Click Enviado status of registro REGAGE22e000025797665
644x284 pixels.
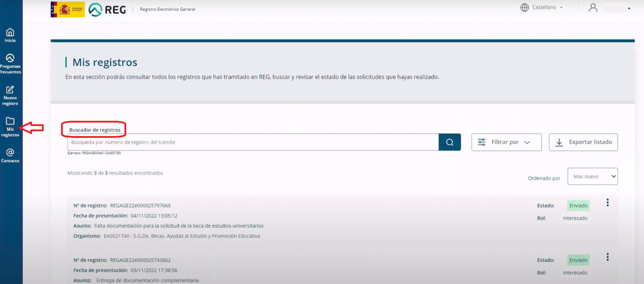pos(578,206)
